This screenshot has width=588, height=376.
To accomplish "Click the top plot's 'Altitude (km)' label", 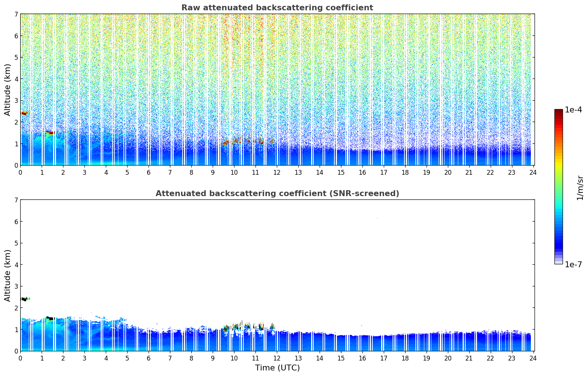I will click(7, 90).
